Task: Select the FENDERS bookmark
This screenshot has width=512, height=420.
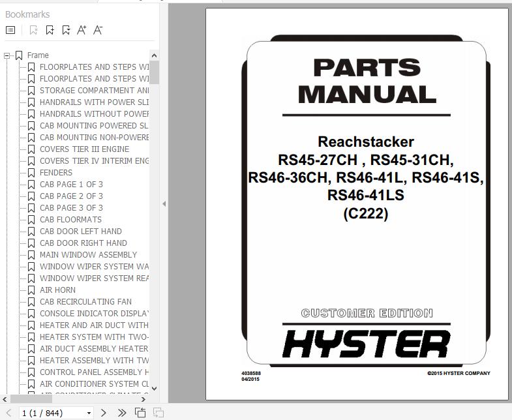Action: coord(56,173)
